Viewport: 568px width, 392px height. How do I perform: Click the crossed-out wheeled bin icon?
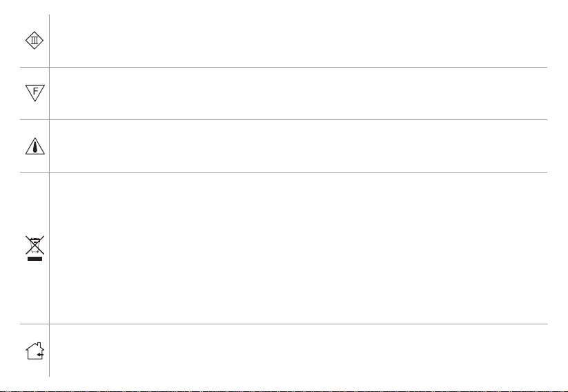(35, 248)
